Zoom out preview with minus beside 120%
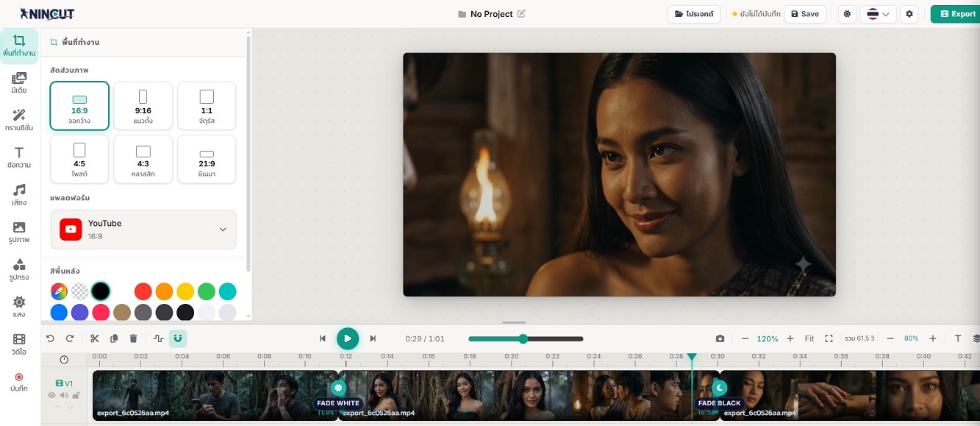Viewport: 980px width, 426px height. coord(745,338)
